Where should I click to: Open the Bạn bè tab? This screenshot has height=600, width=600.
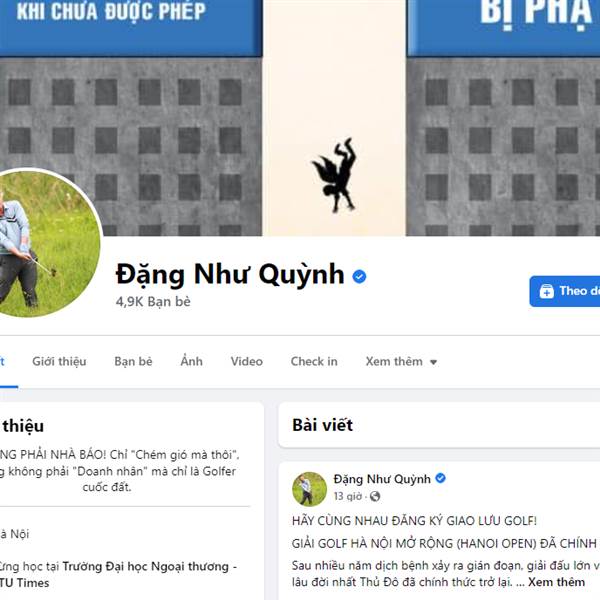point(133,362)
